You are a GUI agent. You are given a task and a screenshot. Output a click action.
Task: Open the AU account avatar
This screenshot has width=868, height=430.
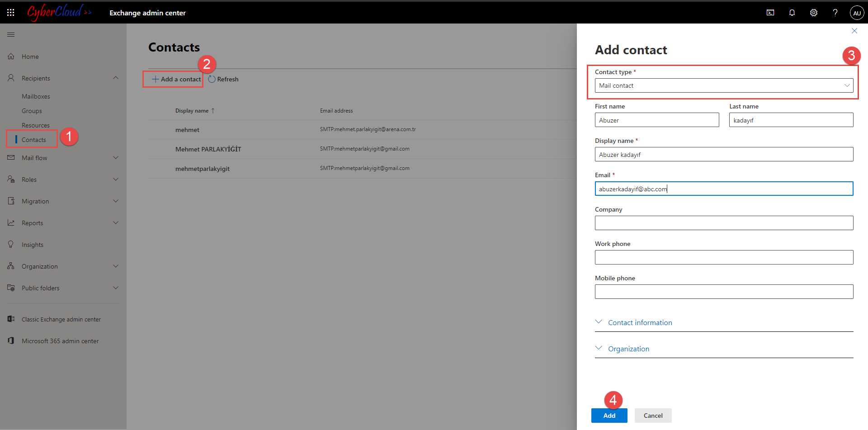pos(857,13)
